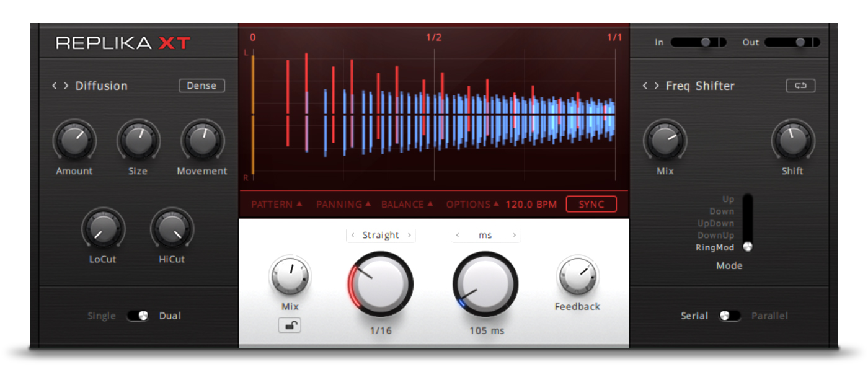The height and width of the screenshot is (372, 868).
Task: Click next arrow beside Freq Shifter title
Action: [x=657, y=86]
